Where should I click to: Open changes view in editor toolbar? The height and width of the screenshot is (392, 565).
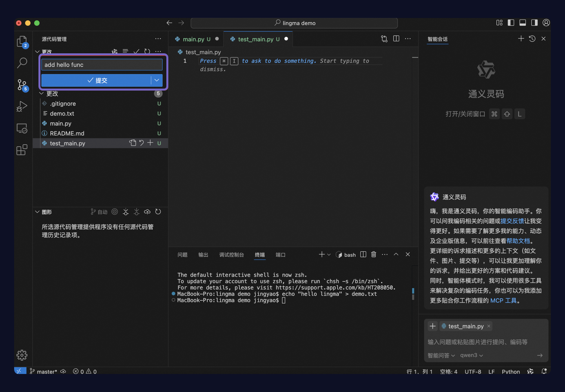384,39
